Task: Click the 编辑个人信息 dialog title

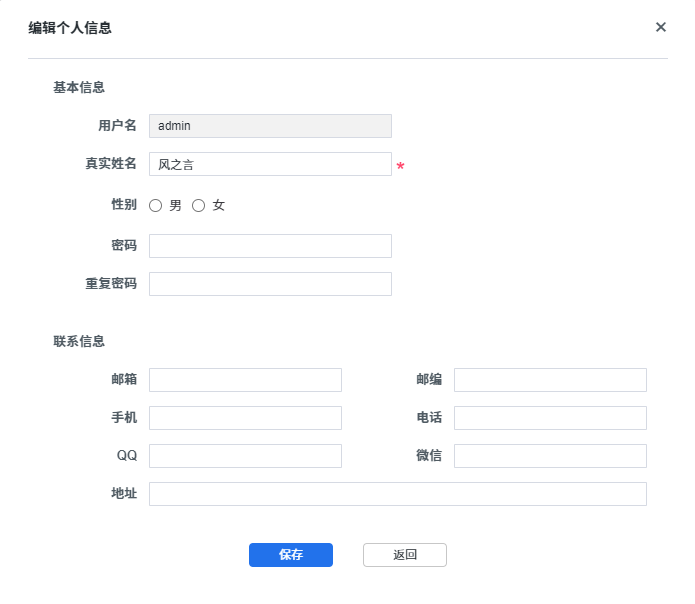Action: pyautogui.click(x=70, y=28)
